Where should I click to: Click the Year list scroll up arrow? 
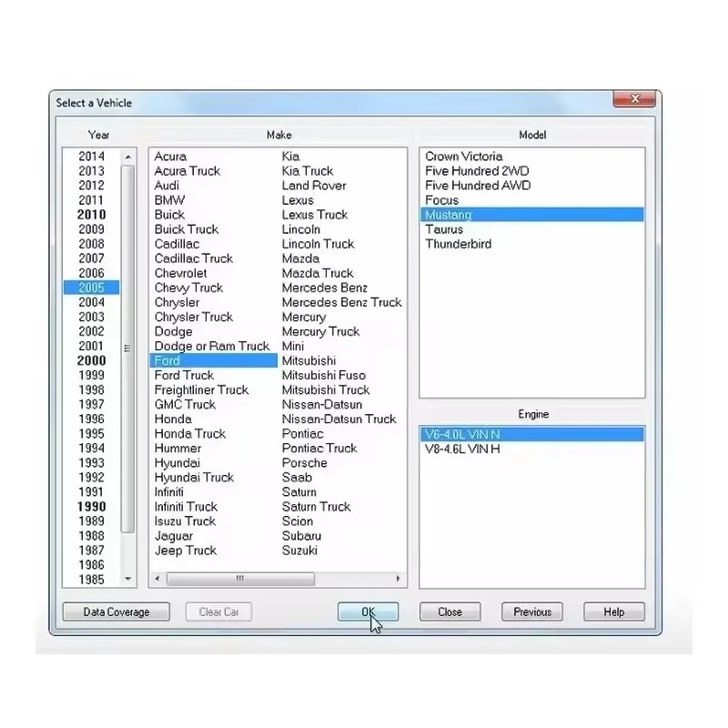click(x=128, y=157)
